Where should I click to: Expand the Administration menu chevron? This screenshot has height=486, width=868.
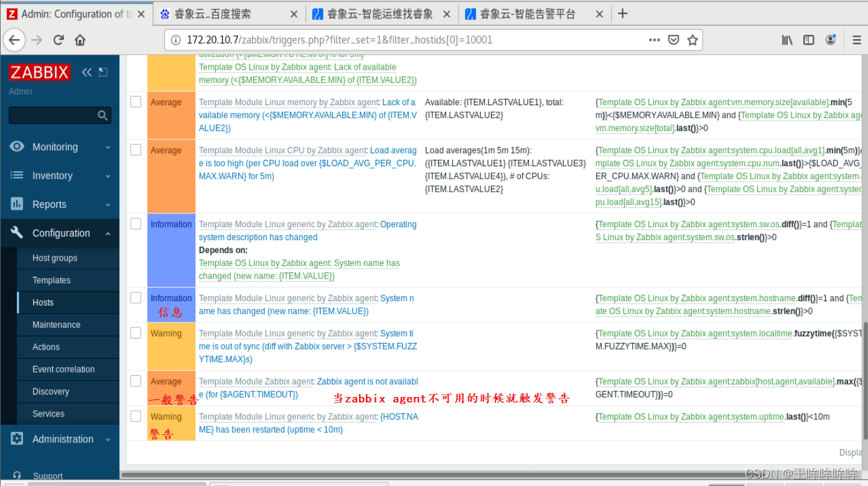(108, 439)
